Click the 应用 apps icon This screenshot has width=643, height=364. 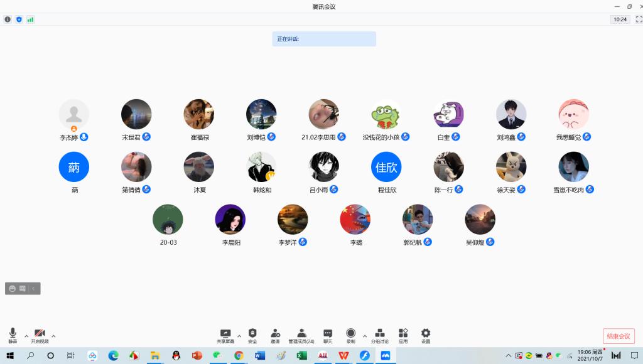403,335
